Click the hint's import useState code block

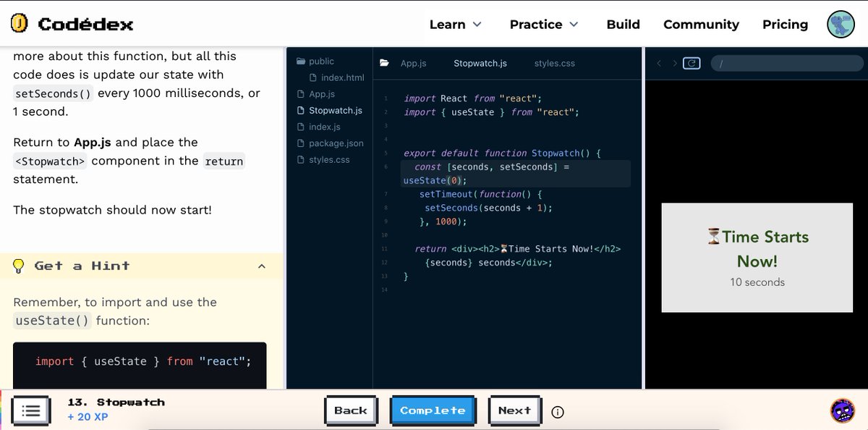click(140, 366)
